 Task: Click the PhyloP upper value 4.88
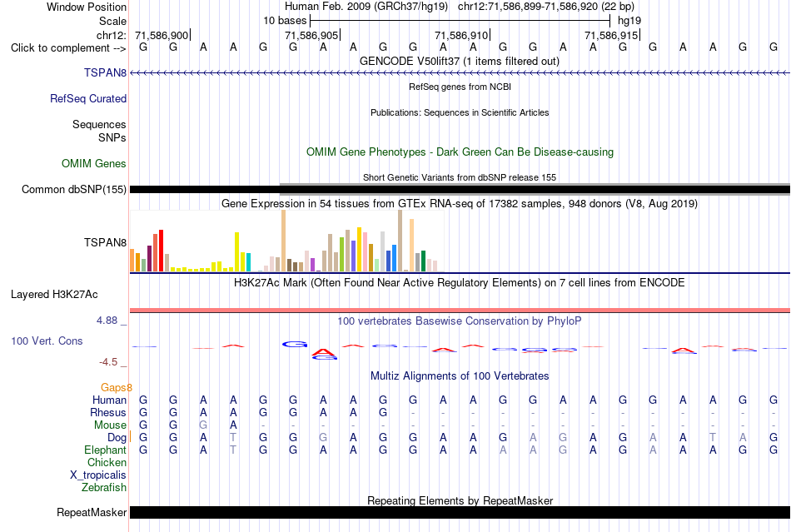tap(107, 321)
